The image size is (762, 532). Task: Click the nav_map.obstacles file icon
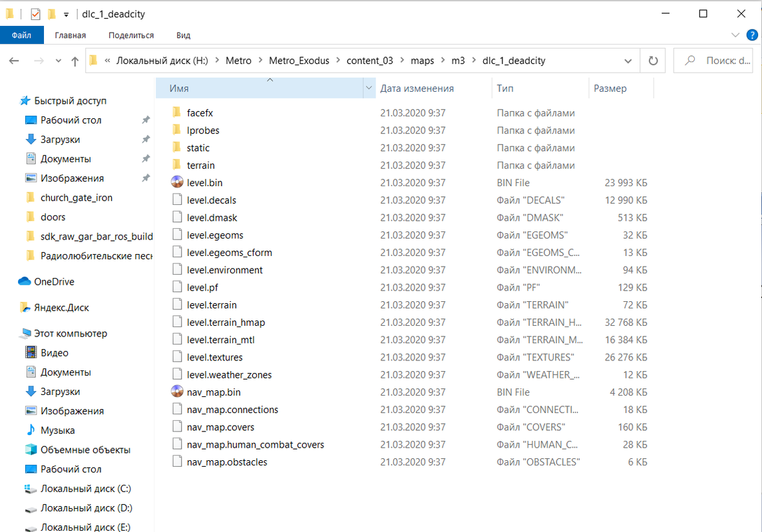(x=177, y=462)
